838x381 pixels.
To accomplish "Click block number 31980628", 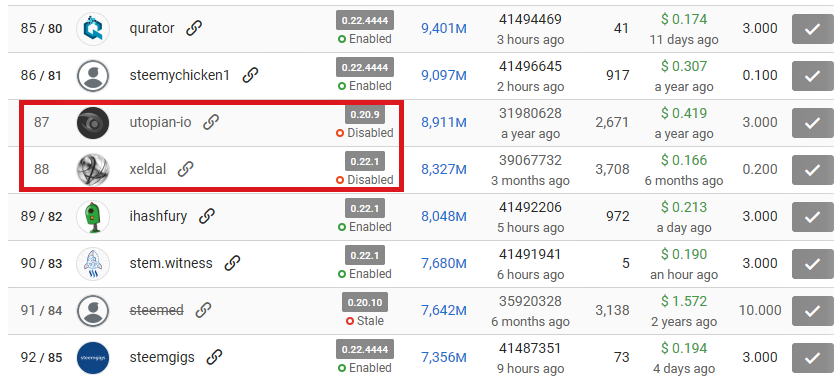I will coord(530,114).
